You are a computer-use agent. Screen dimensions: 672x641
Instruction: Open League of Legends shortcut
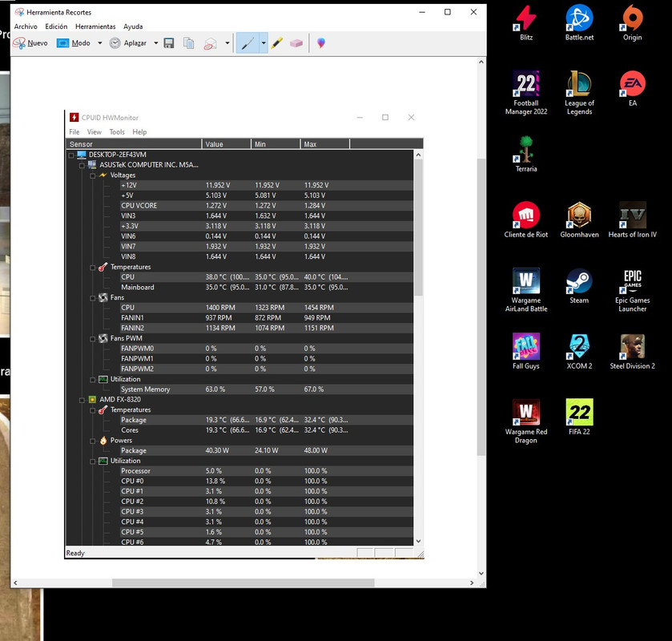(x=579, y=93)
